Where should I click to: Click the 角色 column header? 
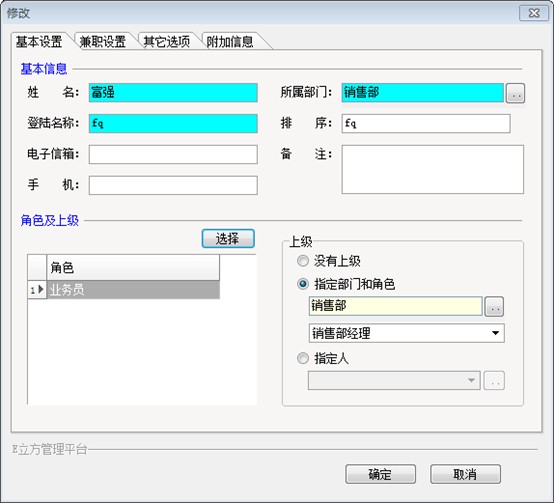point(133,267)
